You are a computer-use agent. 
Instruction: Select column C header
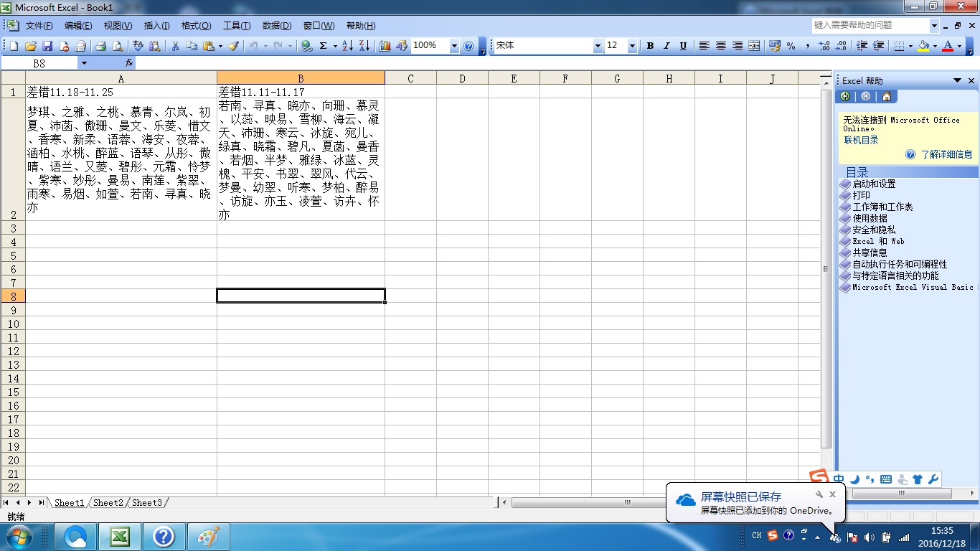tap(410, 78)
